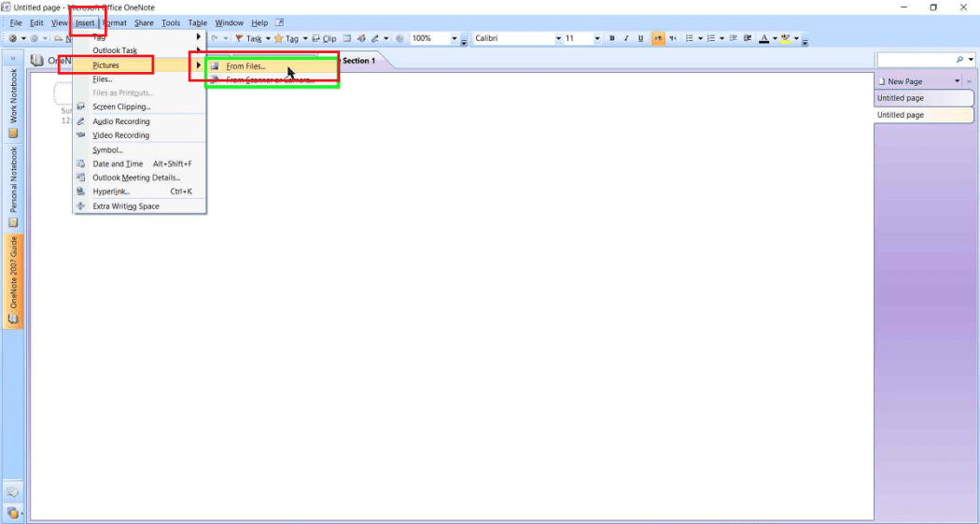Click the From Files picture icon
Image resolution: width=980 pixels, height=524 pixels.
click(x=215, y=65)
